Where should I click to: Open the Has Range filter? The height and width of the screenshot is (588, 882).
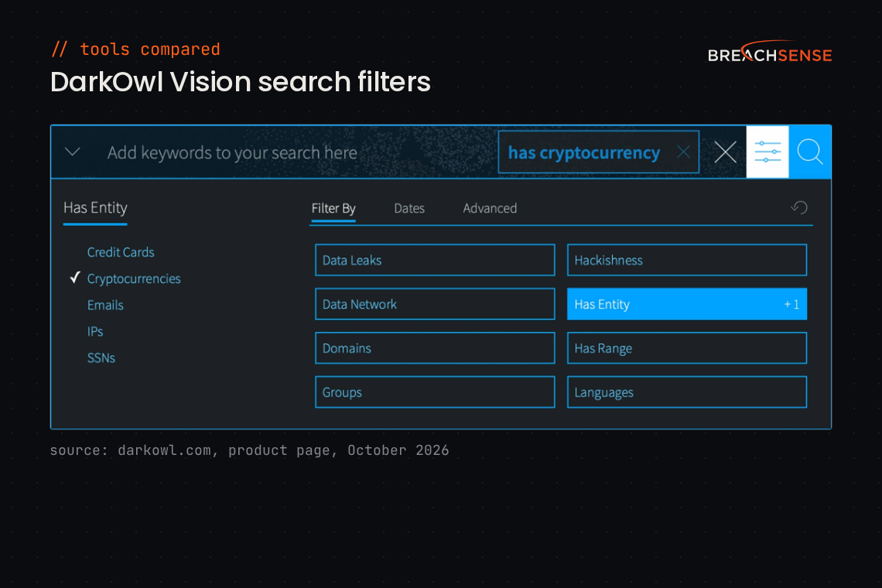click(687, 347)
